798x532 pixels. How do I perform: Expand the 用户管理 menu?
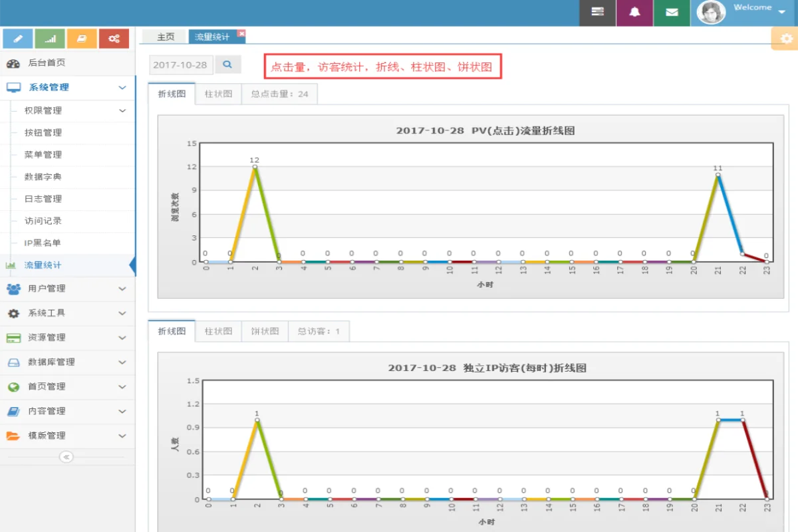(x=66, y=289)
